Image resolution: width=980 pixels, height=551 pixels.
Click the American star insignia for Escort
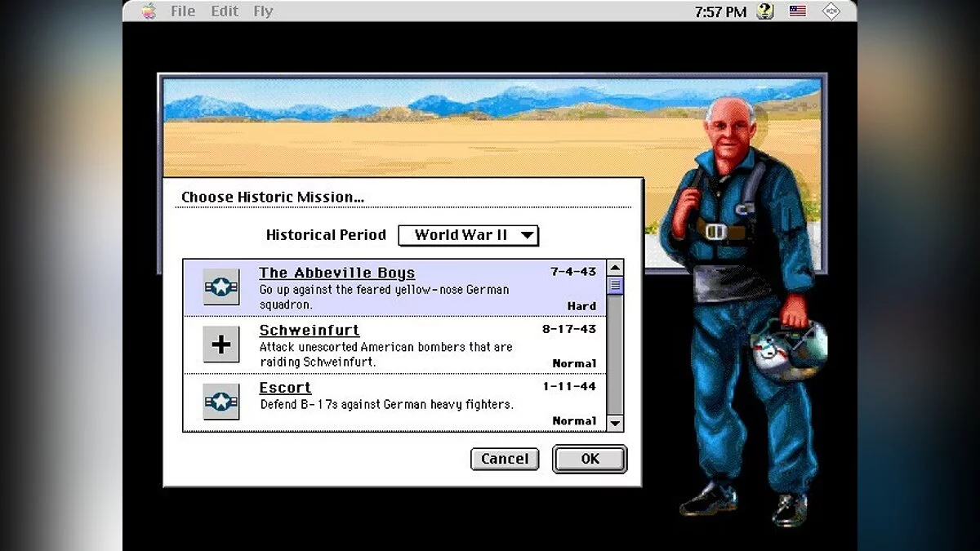[221, 401]
